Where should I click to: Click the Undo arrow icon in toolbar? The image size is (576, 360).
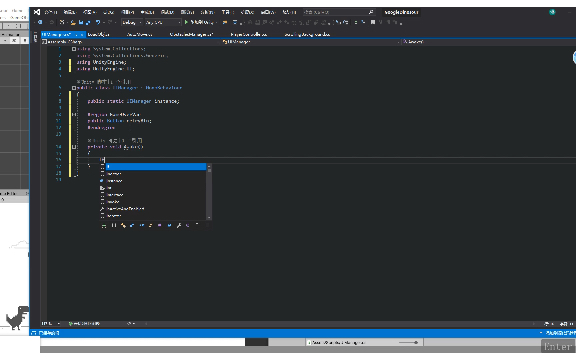(98, 22)
